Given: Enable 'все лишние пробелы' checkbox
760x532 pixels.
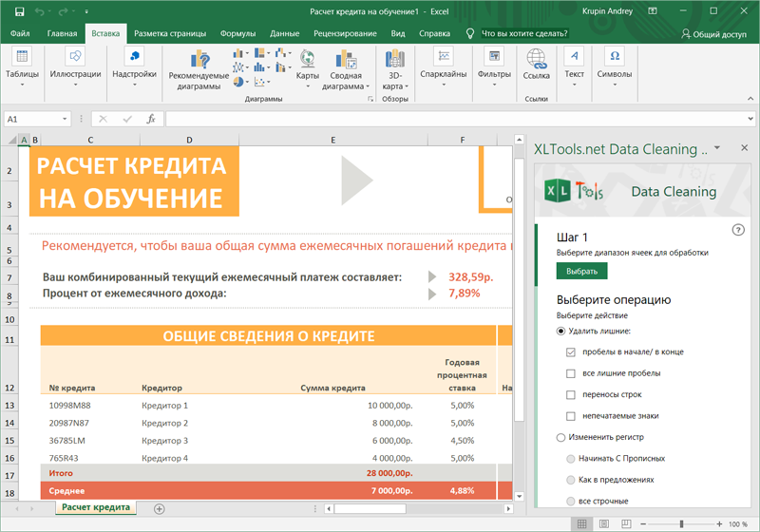Looking at the screenshot, I should click(571, 373).
